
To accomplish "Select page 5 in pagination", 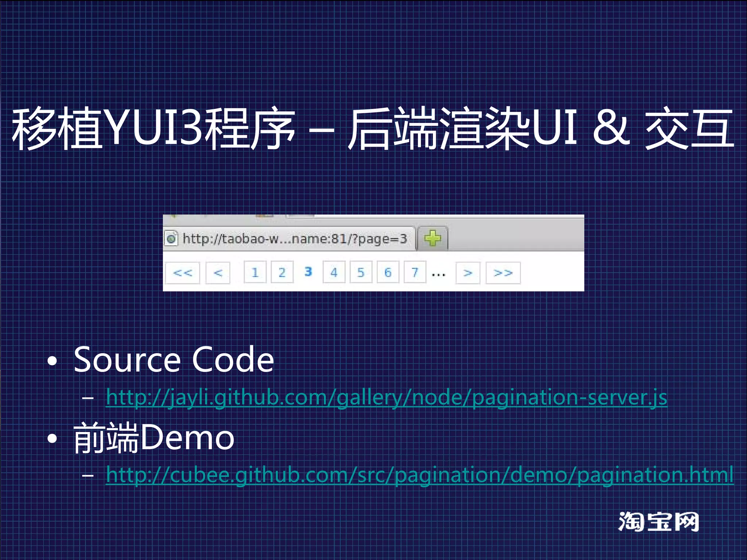I will [361, 272].
